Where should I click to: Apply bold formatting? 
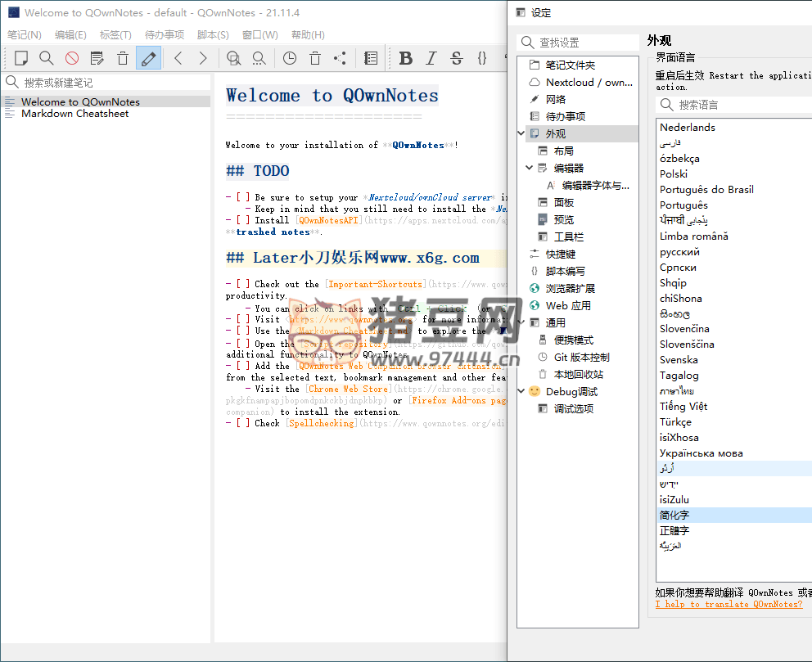405,58
